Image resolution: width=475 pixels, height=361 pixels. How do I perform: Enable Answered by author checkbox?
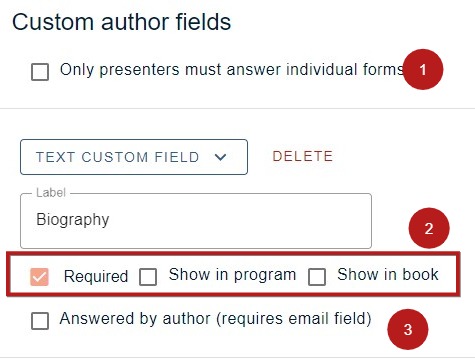pyautogui.click(x=40, y=321)
